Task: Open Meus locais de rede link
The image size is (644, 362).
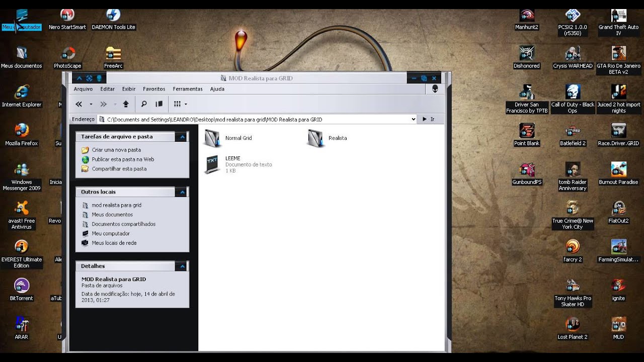Action: pyautogui.click(x=114, y=243)
